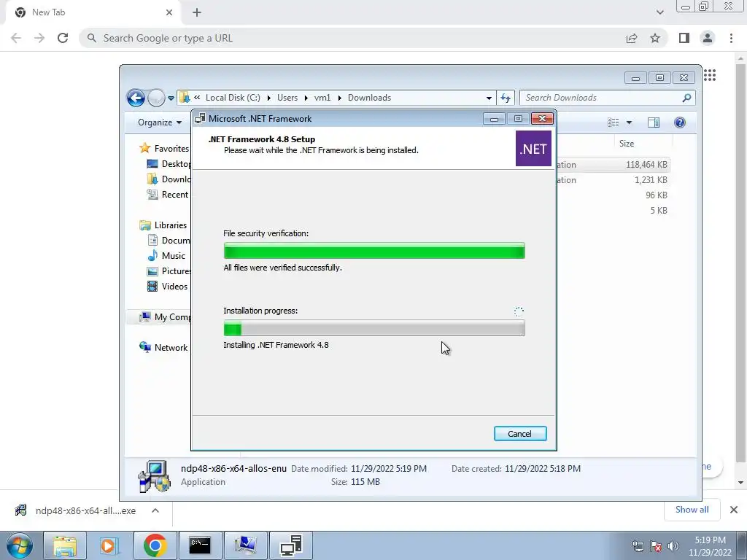Select Libraries in the navigation pane
747x560 pixels.
coord(163,225)
